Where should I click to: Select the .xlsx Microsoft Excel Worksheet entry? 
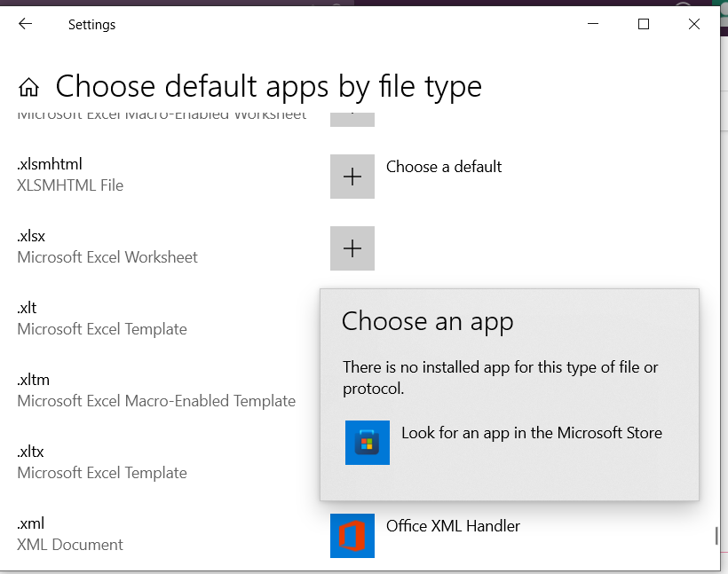107,247
